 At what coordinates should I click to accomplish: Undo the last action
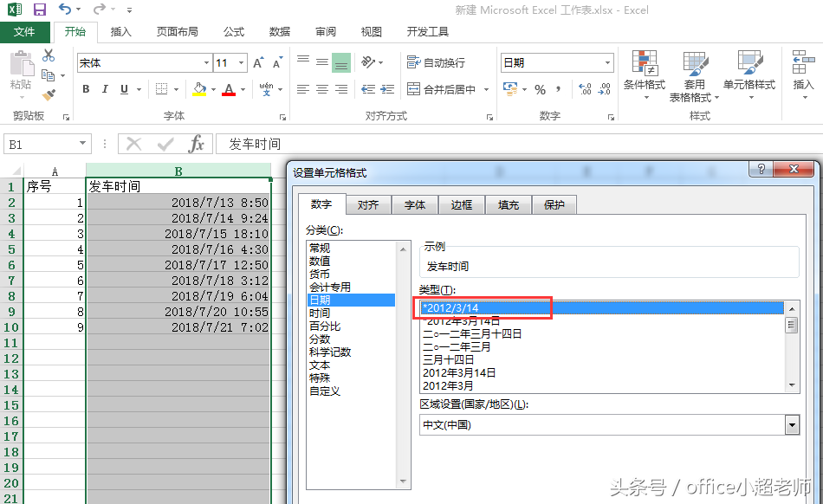(x=65, y=9)
